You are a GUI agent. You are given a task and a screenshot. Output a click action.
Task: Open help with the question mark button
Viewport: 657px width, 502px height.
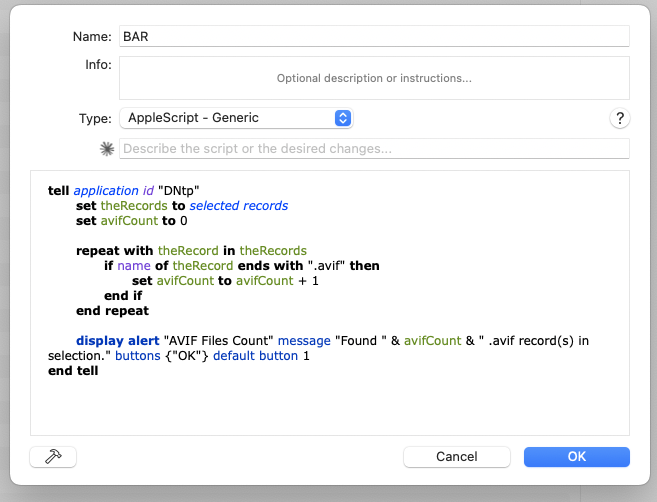(x=619, y=118)
